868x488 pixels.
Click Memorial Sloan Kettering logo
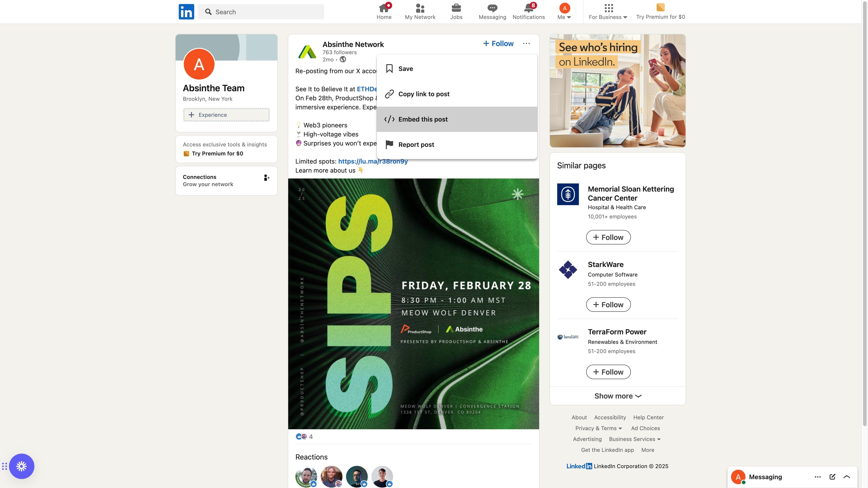tap(568, 194)
